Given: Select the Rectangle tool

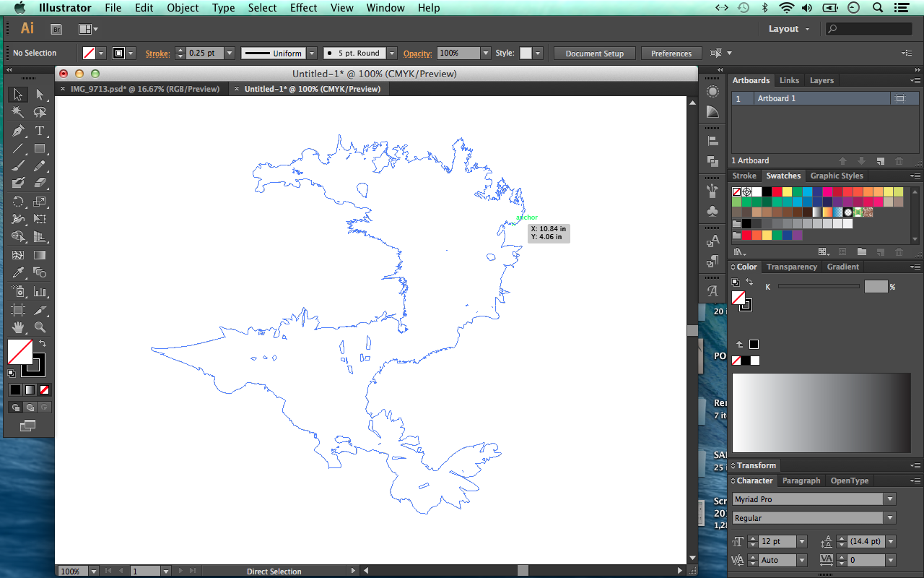Looking at the screenshot, I should 40,149.
